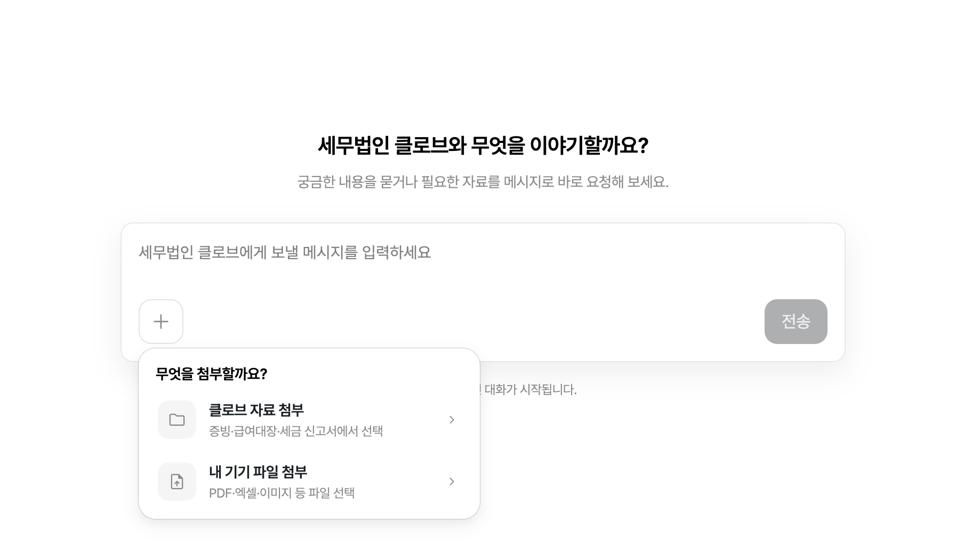Click the 대화가 시작됩니다 notice text
The height and width of the screenshot is (560, 980).
(530, 390)
